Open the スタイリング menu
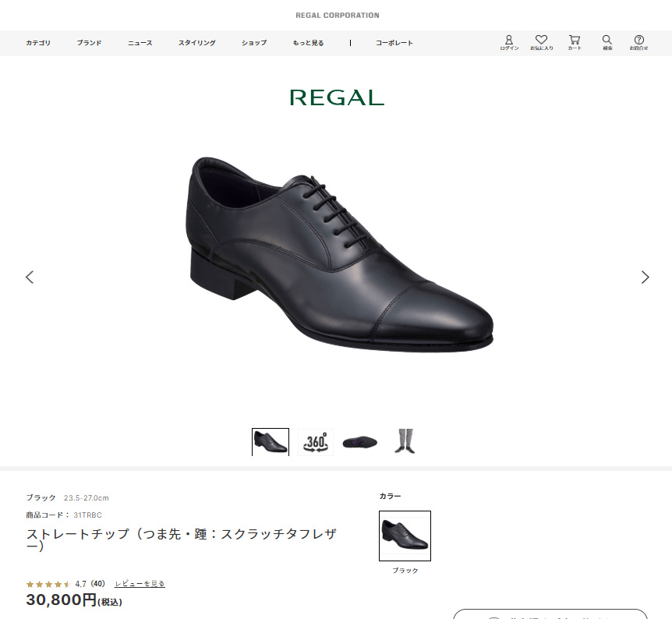Screen dimensions: 672x619 [x=196, y=43]
